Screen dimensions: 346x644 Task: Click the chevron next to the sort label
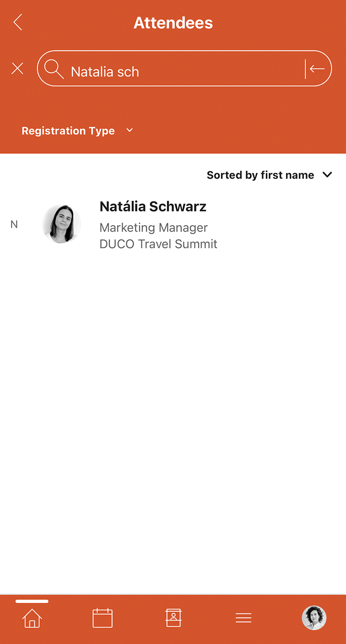[x=327, y=175]
